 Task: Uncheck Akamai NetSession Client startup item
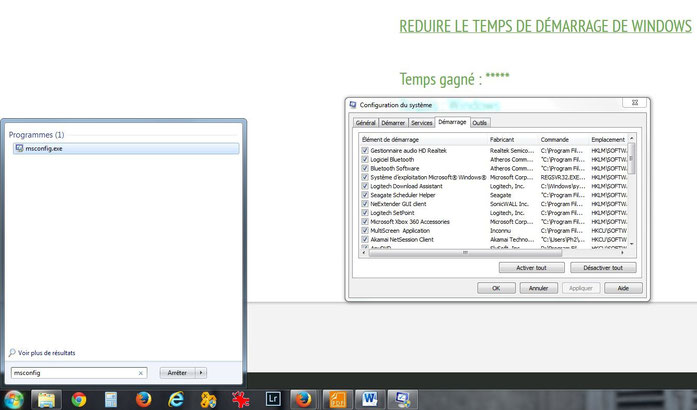pyautogui.click(x=365, y=239)
